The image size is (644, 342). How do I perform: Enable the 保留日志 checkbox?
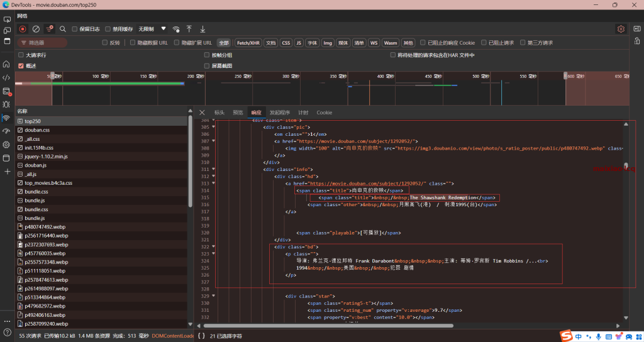(75, 29)
